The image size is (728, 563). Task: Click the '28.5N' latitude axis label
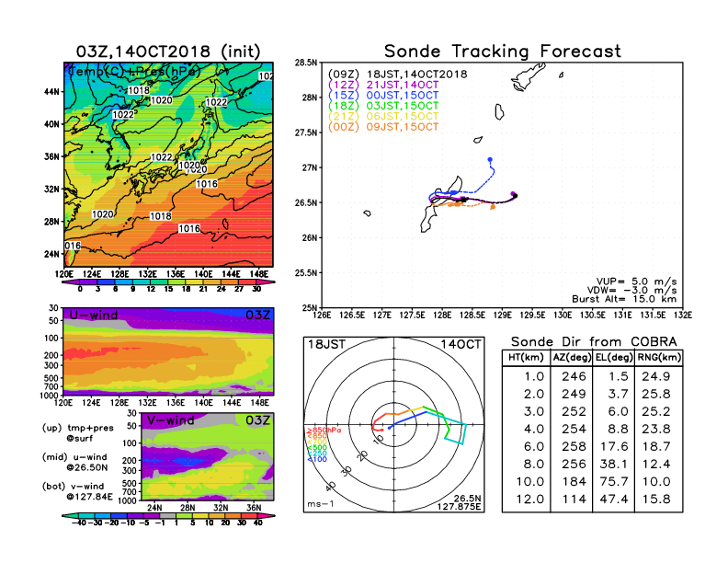click(306, 63)
